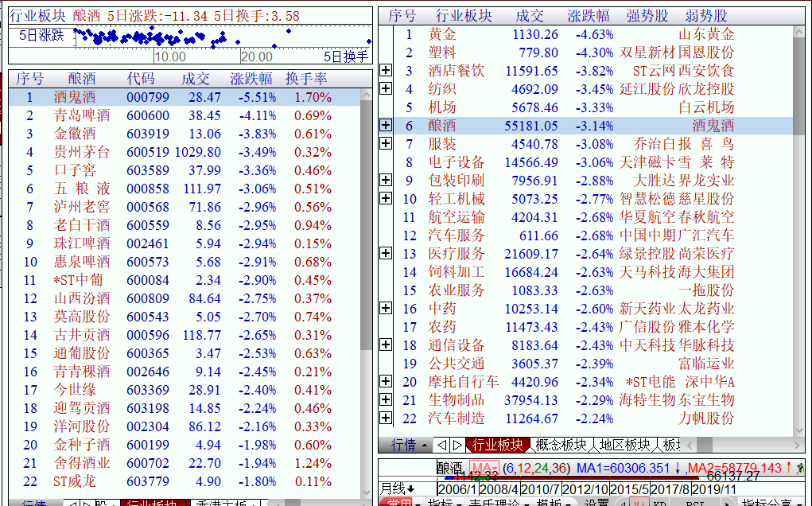The height and width of the screenshot is (506, 812).
Task: Select the 泸州老窖 stock row
Action: pos(185,207)
